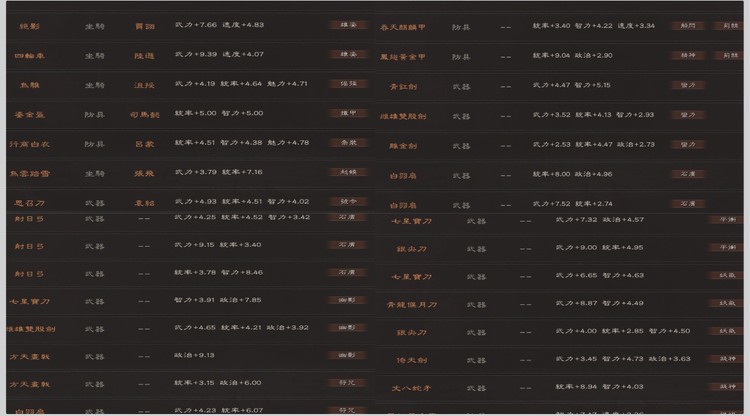Click the 統率+5.00 智力+5.00 stats text

click(219, 114)
